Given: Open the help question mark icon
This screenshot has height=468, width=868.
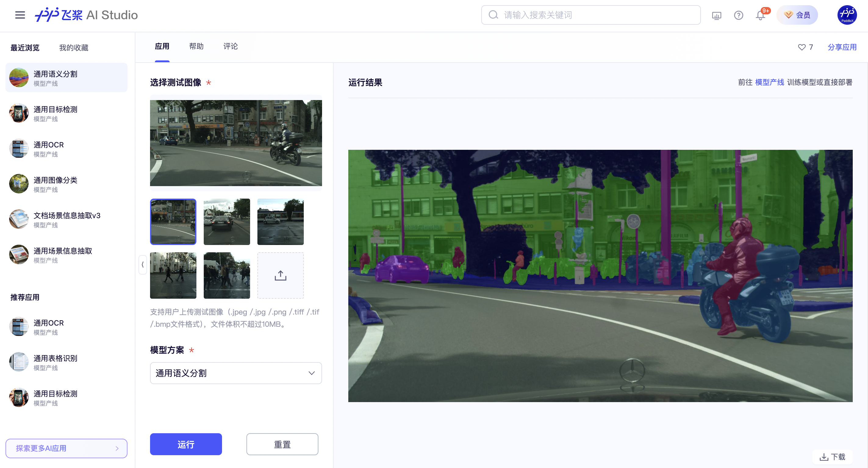Looking at the screenshot, I should pos(738,15).
